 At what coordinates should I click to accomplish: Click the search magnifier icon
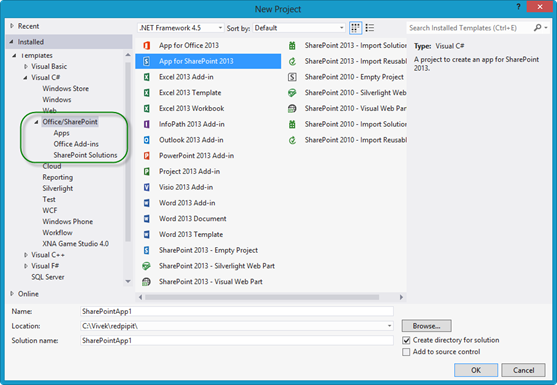click(x=537, y=28)
